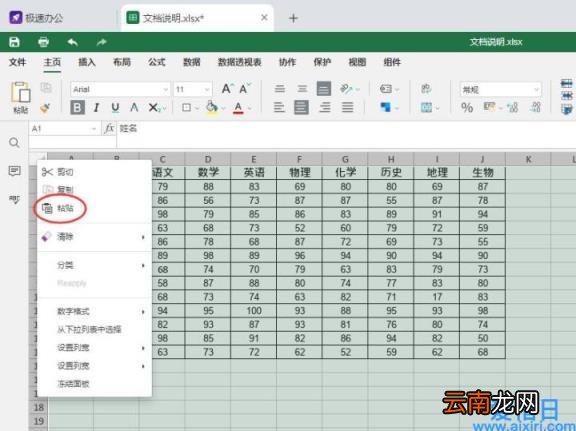Click the accounting style icon
The image size is (576, 431).
click(x=489, y=107)
